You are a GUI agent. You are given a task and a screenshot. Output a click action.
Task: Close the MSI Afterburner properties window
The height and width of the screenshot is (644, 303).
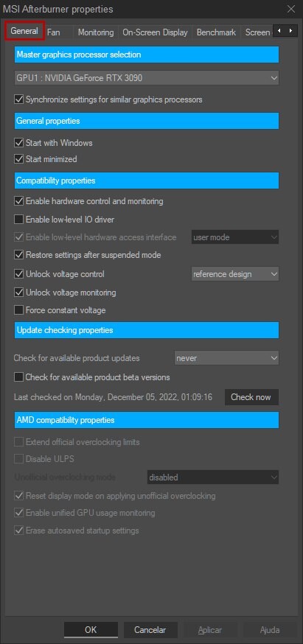(x=291, y=9)
